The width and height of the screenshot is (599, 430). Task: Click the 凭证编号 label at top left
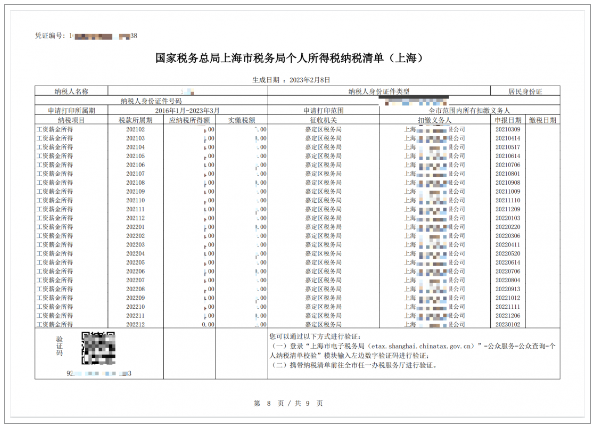tap(50, 36)
